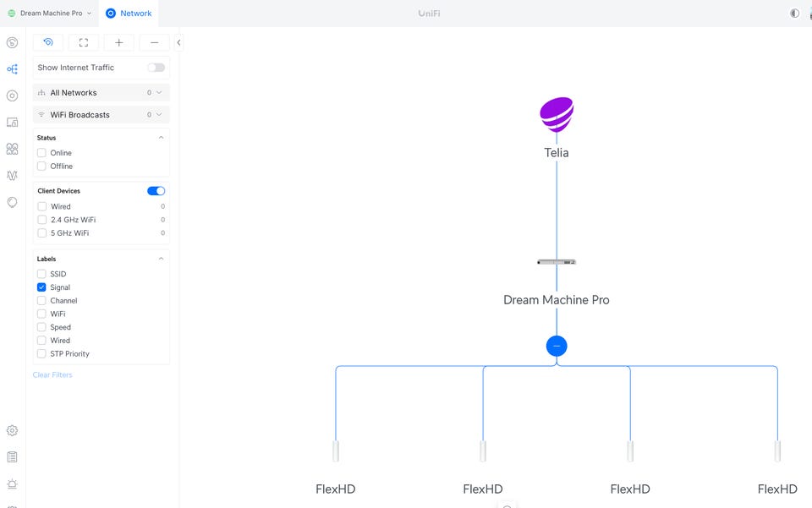Zoom out with the minus icon
812x508 pixels.
coord(154,42)
